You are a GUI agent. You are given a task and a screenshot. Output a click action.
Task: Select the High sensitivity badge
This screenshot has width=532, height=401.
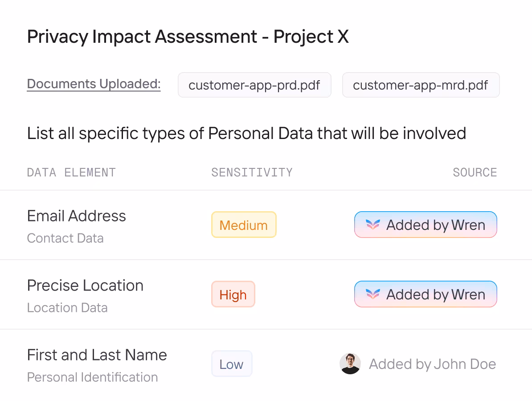pos(233,295)
